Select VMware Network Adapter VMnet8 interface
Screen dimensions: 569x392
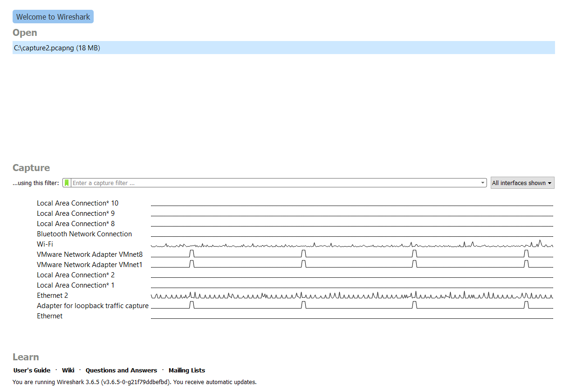pos(89,254)
